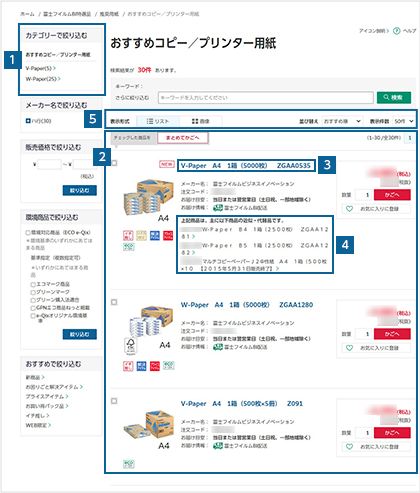Click the minimum price input field
This screenshot has height=493, width=420.
[x=49, y=164]
